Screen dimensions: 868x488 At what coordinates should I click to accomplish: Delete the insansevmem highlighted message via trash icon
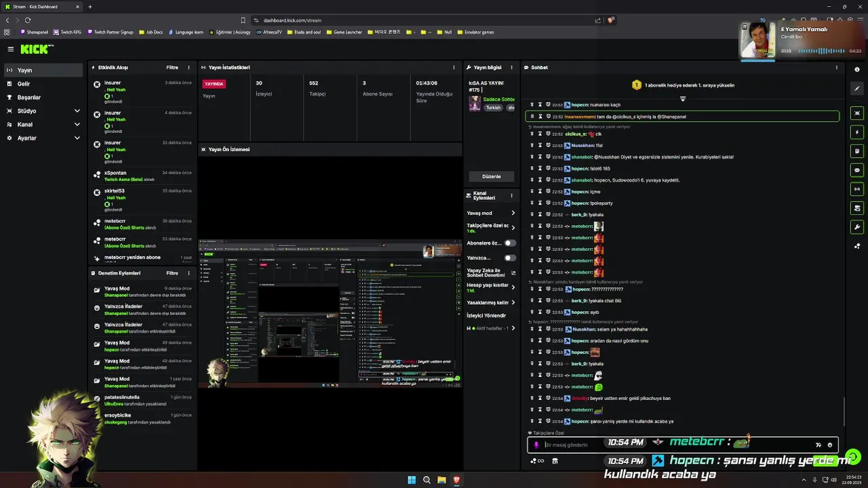532,117
